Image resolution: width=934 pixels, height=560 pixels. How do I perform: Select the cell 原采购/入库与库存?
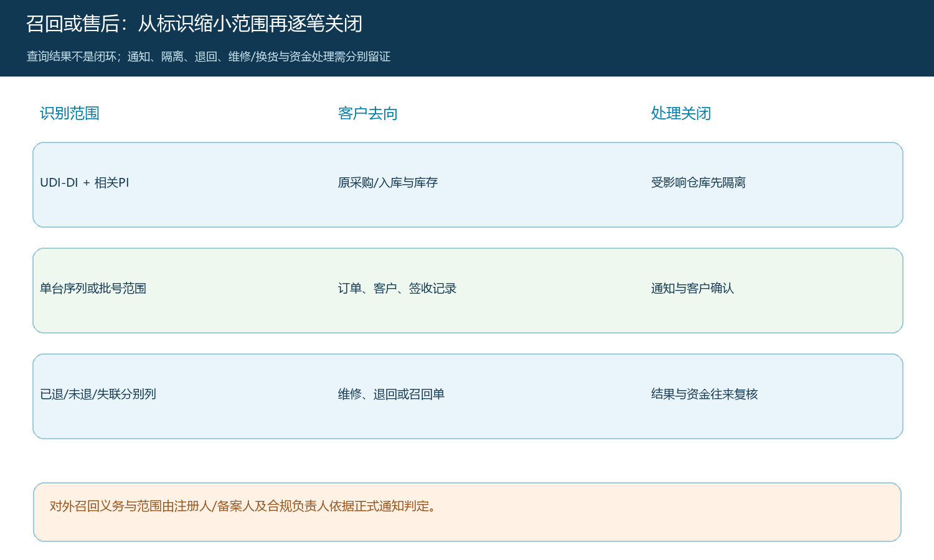[x=388, y=182]
